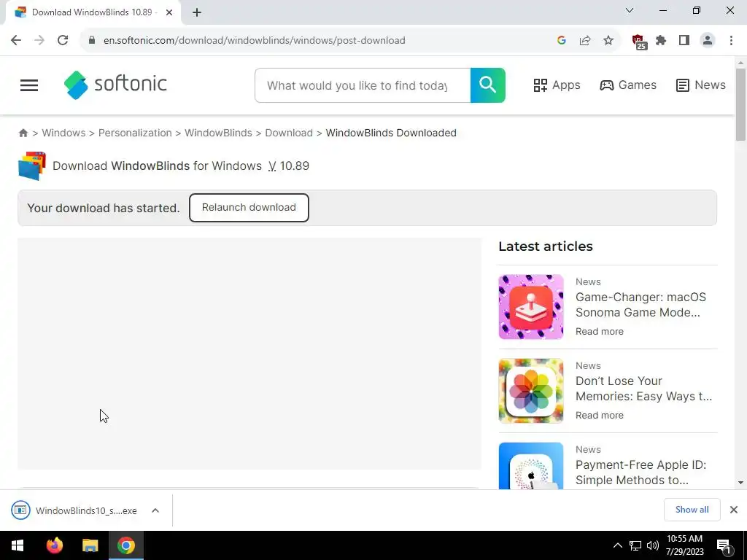Image resolution: width=747 pixels, height=560 pixels.
Task: Open Don't Lose Your Memories article
Action: pyautogui.click(x=643, y=389)
